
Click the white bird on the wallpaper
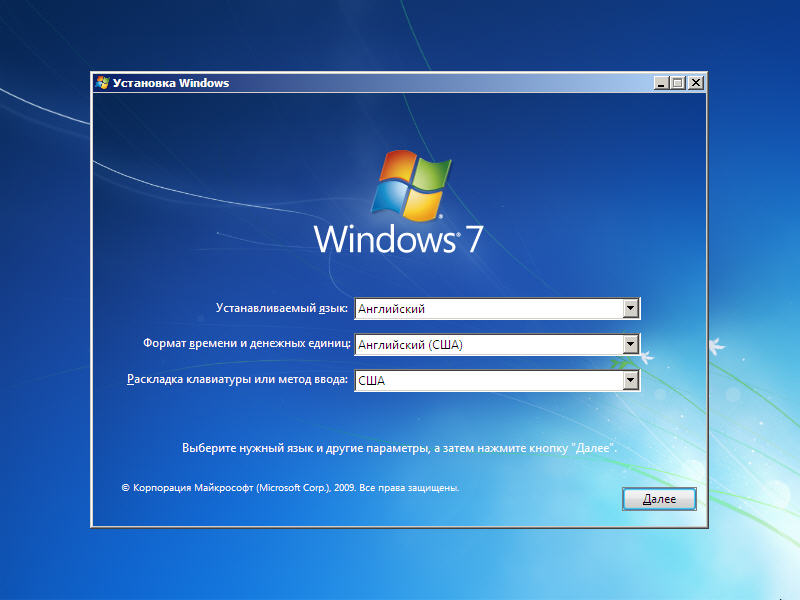coord(717,347)
